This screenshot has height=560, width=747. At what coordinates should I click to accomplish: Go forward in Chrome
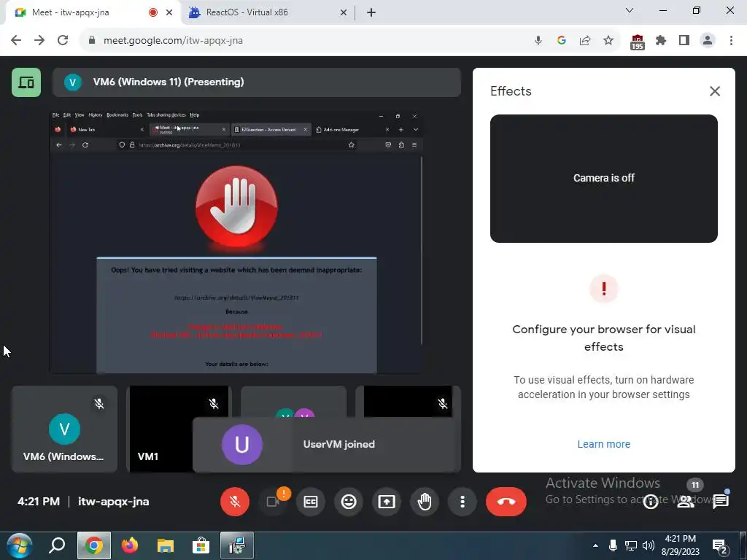(x=39, y=41)
